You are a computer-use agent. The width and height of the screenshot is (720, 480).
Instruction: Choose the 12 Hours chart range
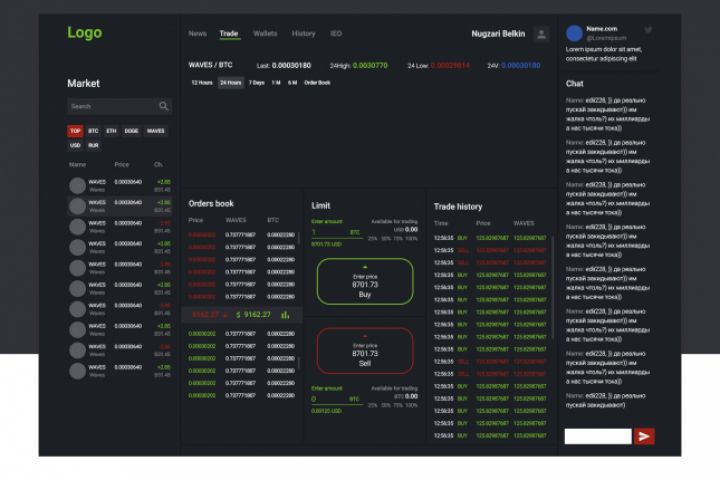click(202, 83)
